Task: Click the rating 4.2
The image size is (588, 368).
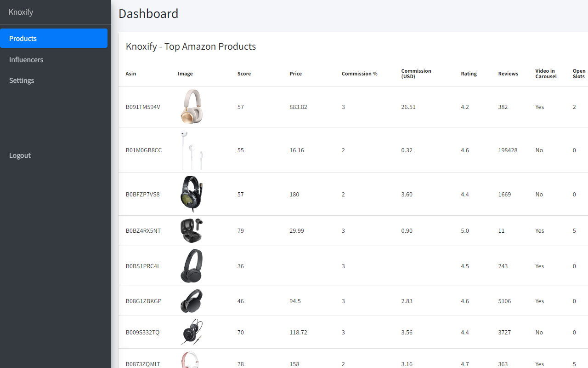Action: click(x=465, y=107)
